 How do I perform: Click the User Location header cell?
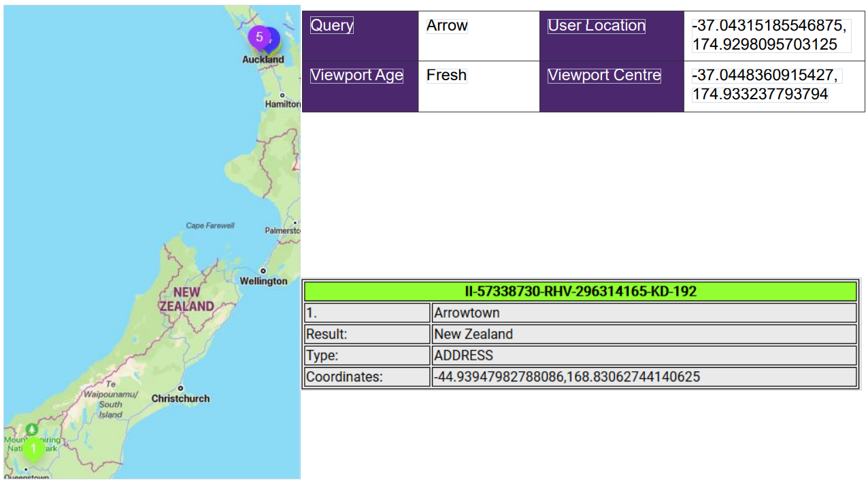[x=612, y=36]
